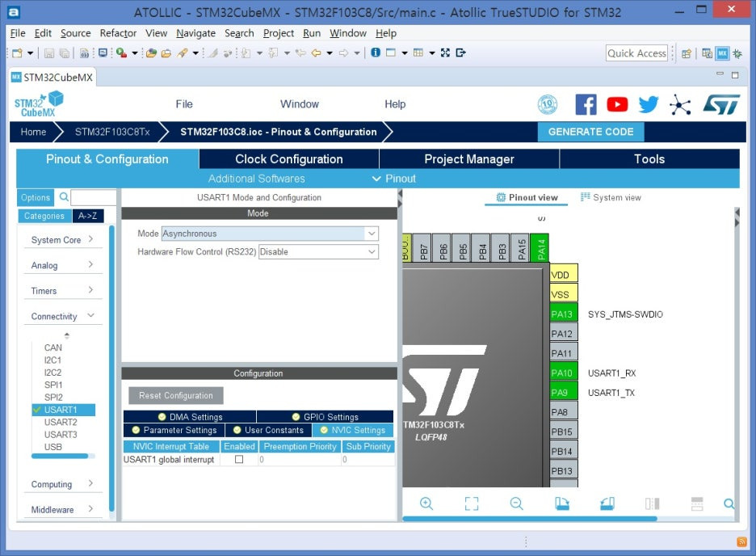Click the ST logo
Viewport: 756px width, 556px height.
(x=720, y=104)
